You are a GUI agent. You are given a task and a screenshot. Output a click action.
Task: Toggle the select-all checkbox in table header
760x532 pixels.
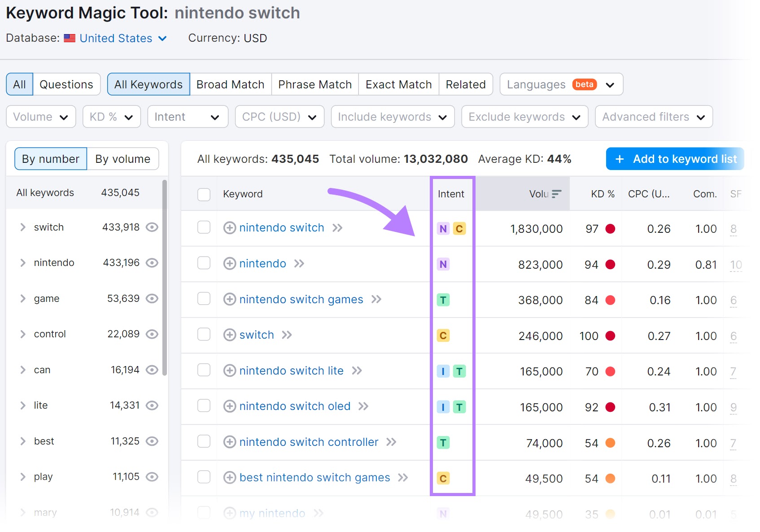[204, 195]
